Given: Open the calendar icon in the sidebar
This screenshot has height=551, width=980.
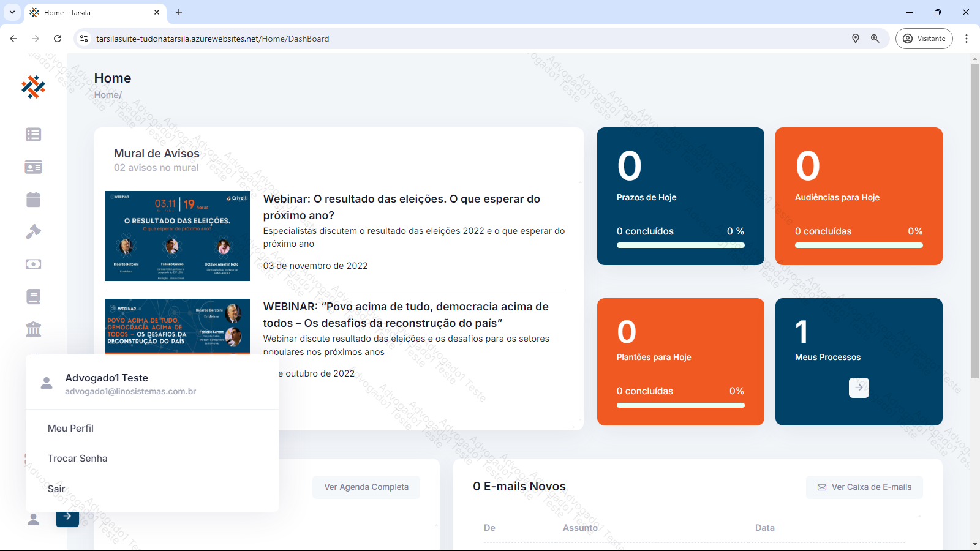Looking at the screenshot, I should pos(34,200).
